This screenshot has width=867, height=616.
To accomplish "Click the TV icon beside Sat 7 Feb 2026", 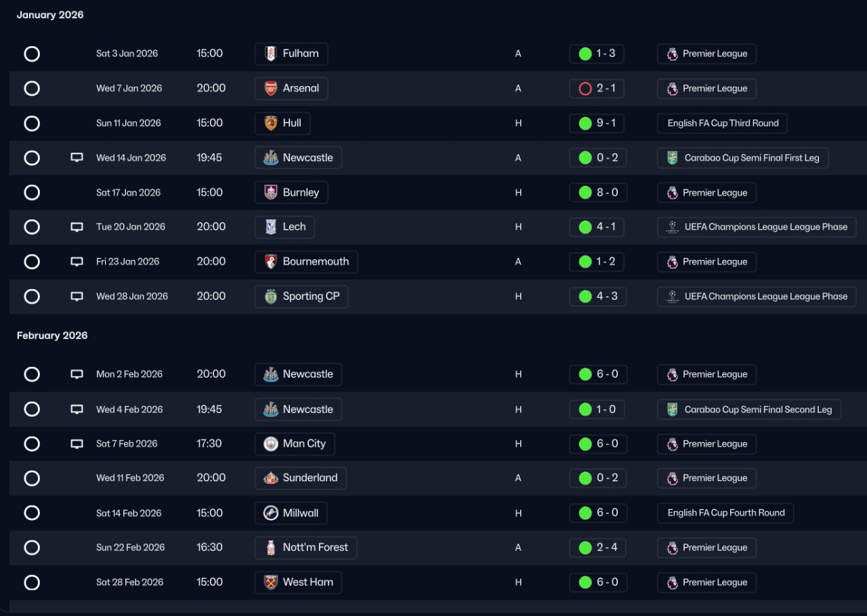I will [x=77, y=444].
